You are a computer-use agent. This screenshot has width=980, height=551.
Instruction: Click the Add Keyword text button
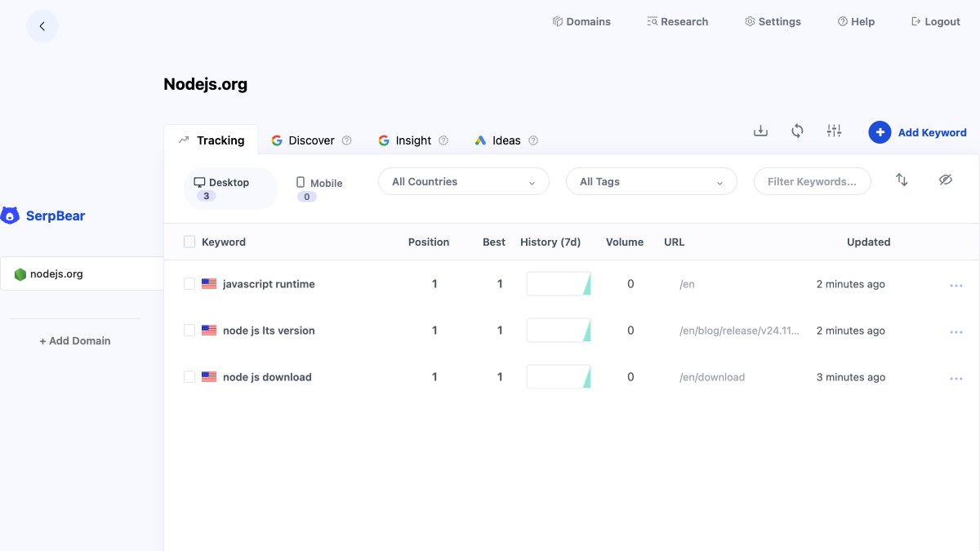click(x=932, y=132)
